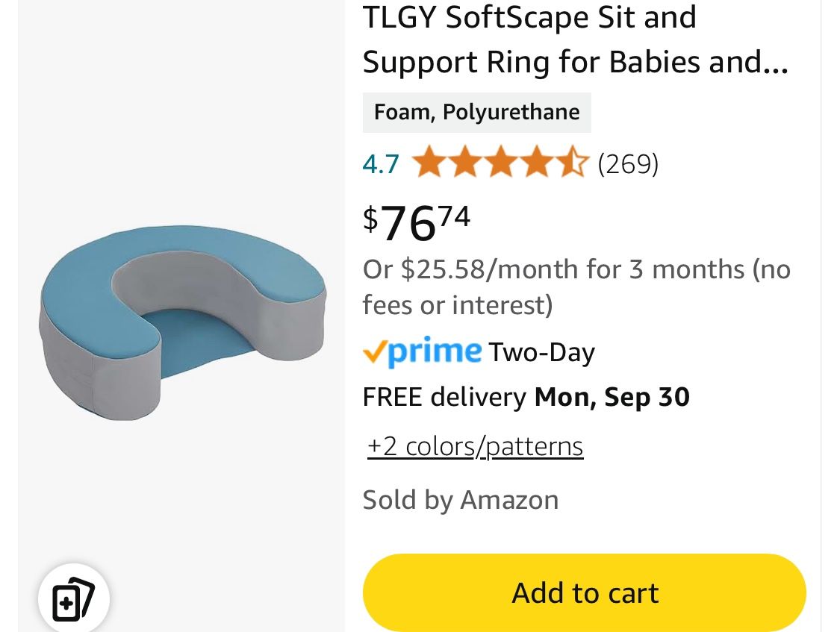Viewport: 840px width, 632px height.
Task: Click the orange Prime checkmark icon
Action: click(x=374, y=353)
